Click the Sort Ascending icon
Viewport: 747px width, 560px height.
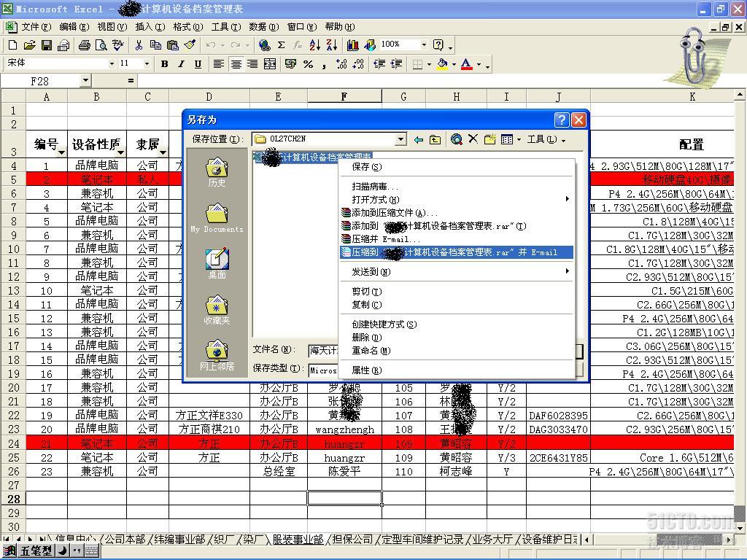click(x=315, y=45)
